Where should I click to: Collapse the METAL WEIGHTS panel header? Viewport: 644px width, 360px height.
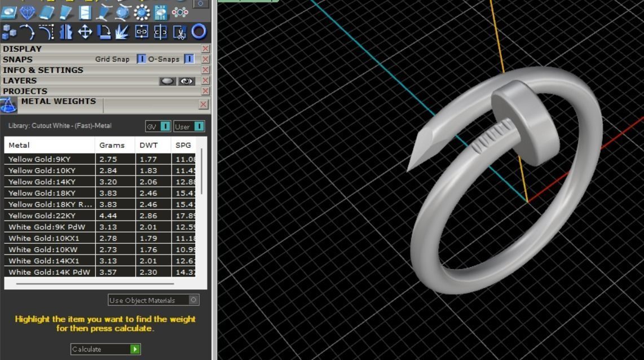pyautogui.click(x=59, y=101)
